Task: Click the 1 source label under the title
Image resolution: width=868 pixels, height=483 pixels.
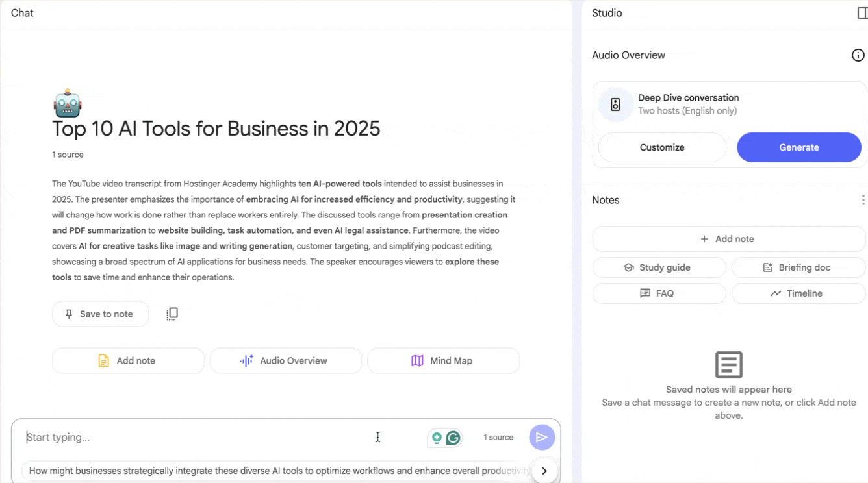Action: pos(68,155)
